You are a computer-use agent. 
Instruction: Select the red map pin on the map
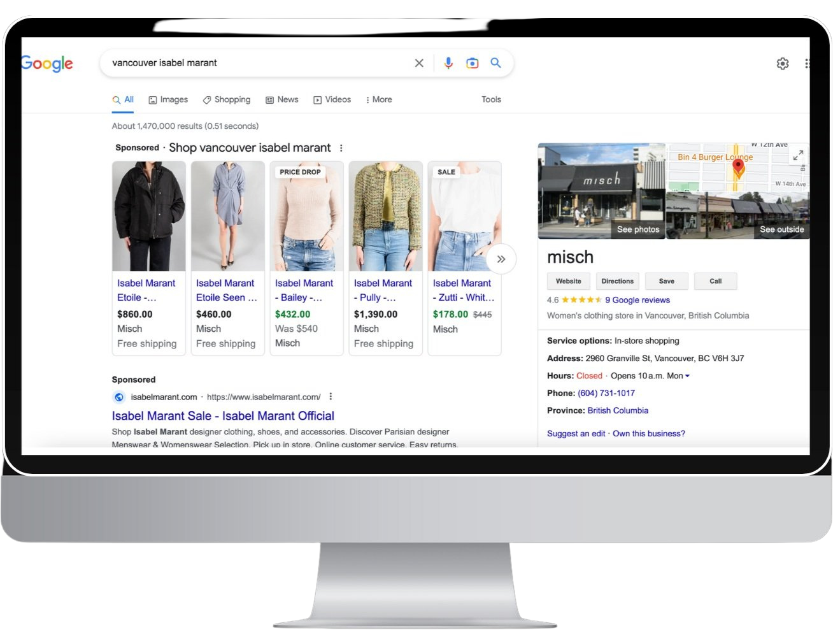pyautogui.click(x=738, y=168)
